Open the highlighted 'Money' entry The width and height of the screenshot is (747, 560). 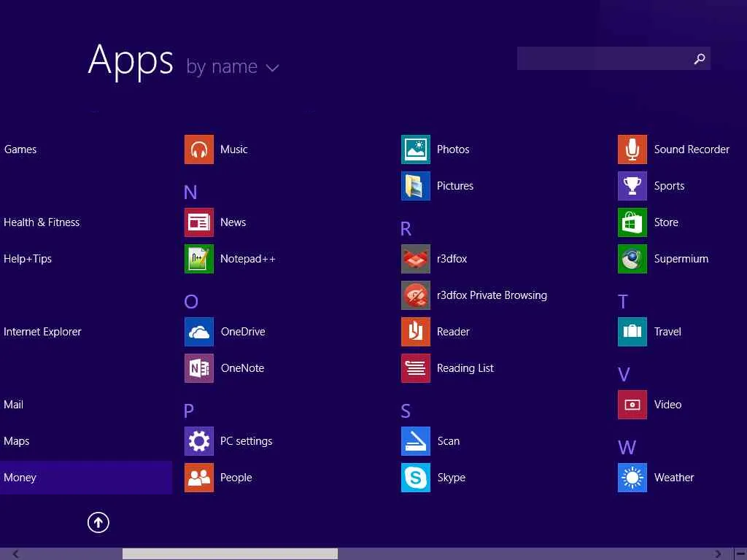pos(86,478)
